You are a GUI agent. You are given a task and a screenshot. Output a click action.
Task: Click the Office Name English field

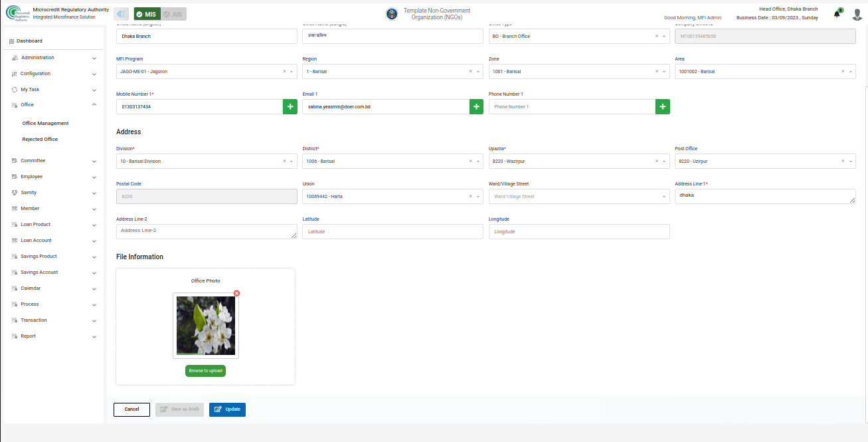click(x=207, y=36)
